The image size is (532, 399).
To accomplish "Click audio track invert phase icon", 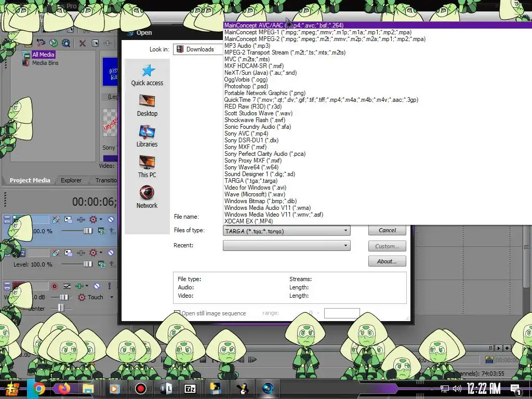I will point(67,286).
